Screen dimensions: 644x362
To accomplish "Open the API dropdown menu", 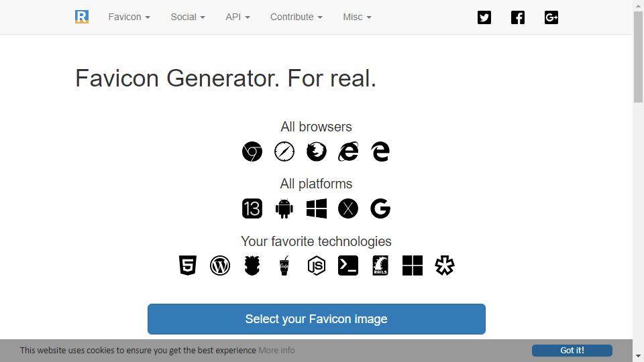I will tap(237, 17).
